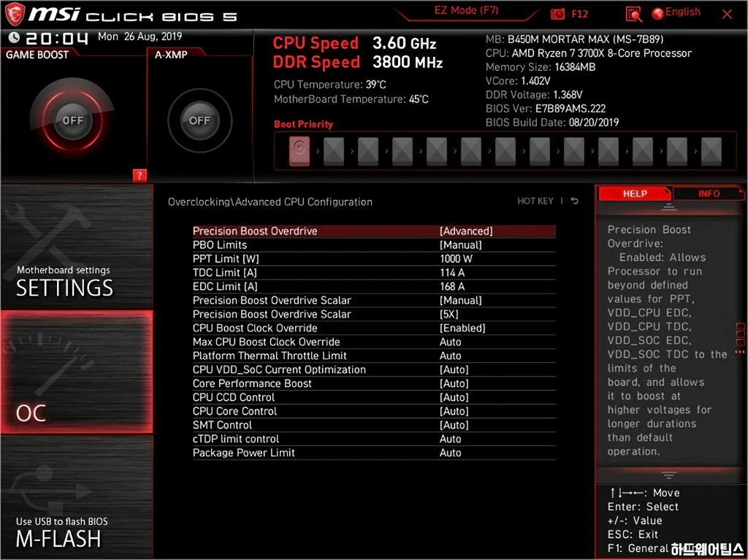
Task: Select the Max CPU Boost Clock Override field
Action: 374,342
